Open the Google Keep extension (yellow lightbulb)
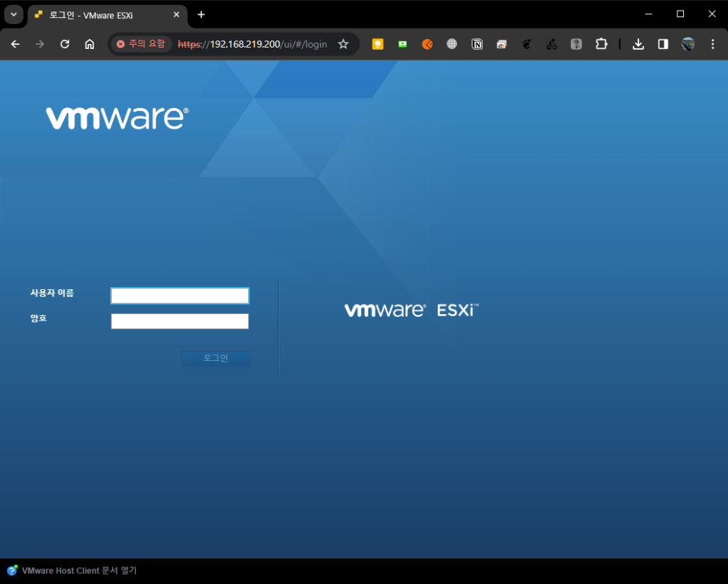 (378, 44)
